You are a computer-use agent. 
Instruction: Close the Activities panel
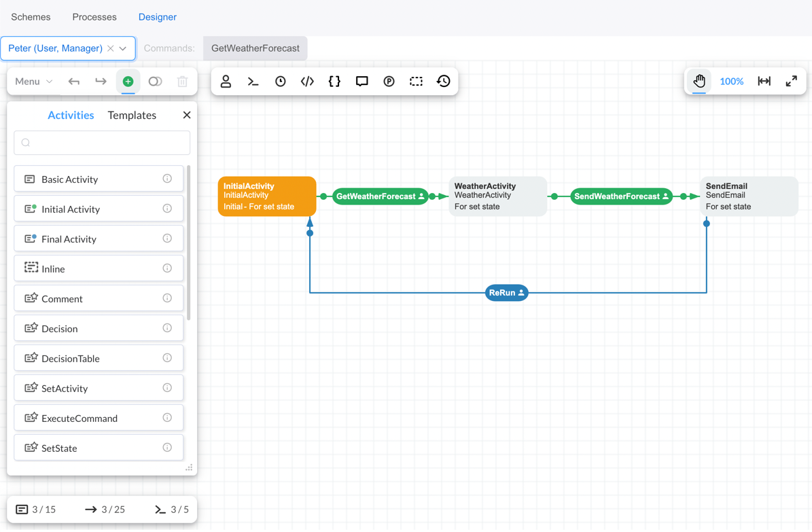pyautogui.click(x=187, y=115)
